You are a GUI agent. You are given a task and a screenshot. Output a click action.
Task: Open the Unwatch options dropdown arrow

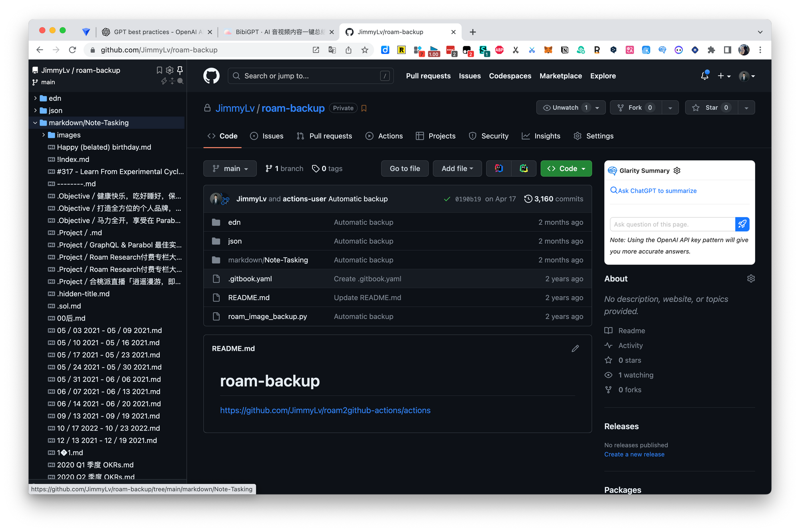[598, 108]
